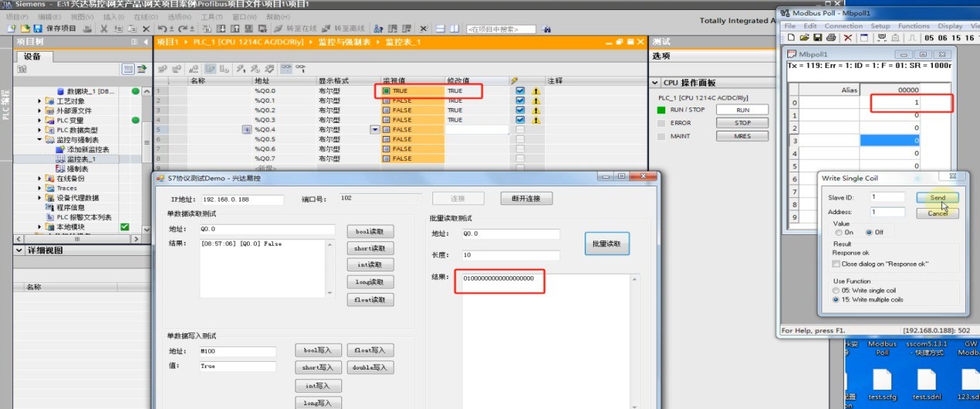Check the Close dialog on Response ok checkbox
Screen dimensions: 980x409
click(836, 264)
